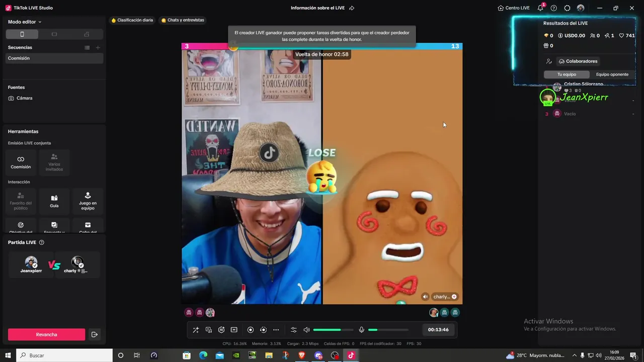Switch to Equipo oponente tab
Viewport: 644px width, 362px height.
pos(612,74)
